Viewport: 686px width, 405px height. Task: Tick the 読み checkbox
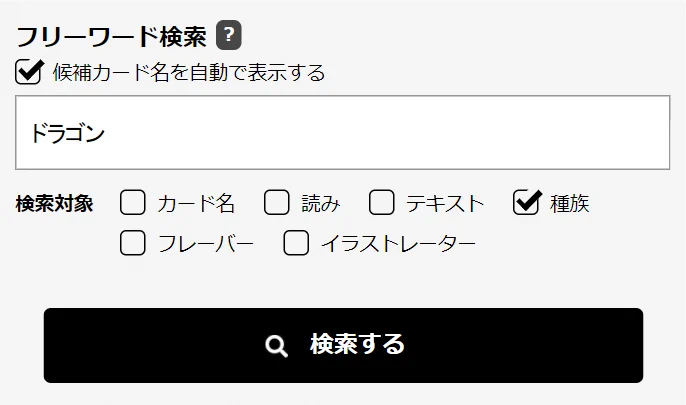[x=276, y=202]
